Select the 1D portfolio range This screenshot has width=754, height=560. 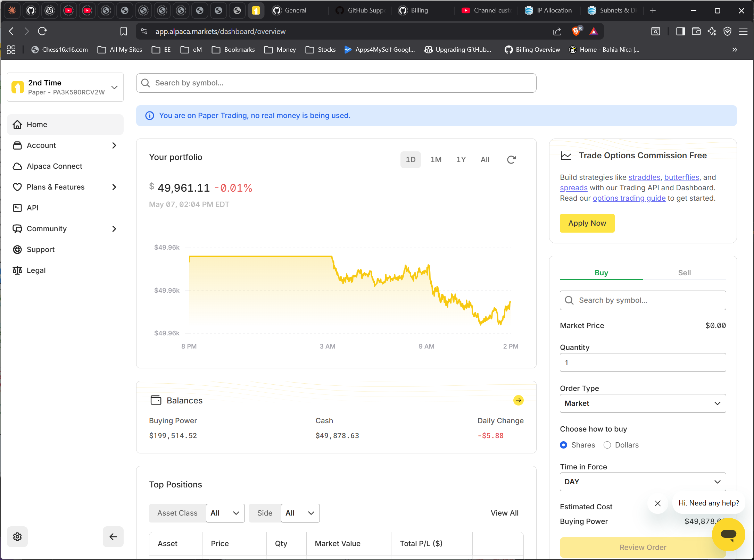point(411,160)
